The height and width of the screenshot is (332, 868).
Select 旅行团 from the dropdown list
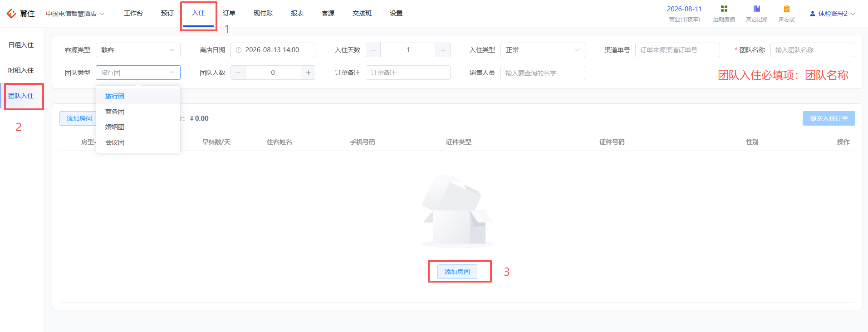[138, 96]
